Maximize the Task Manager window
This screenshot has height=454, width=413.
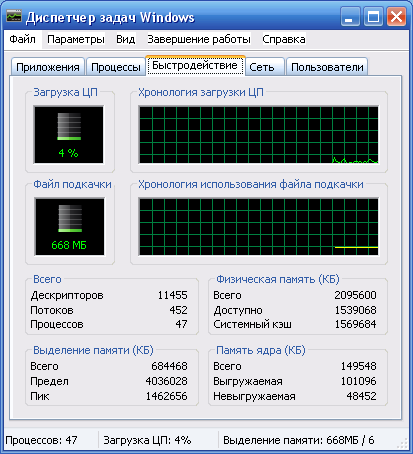pos(373,16)
